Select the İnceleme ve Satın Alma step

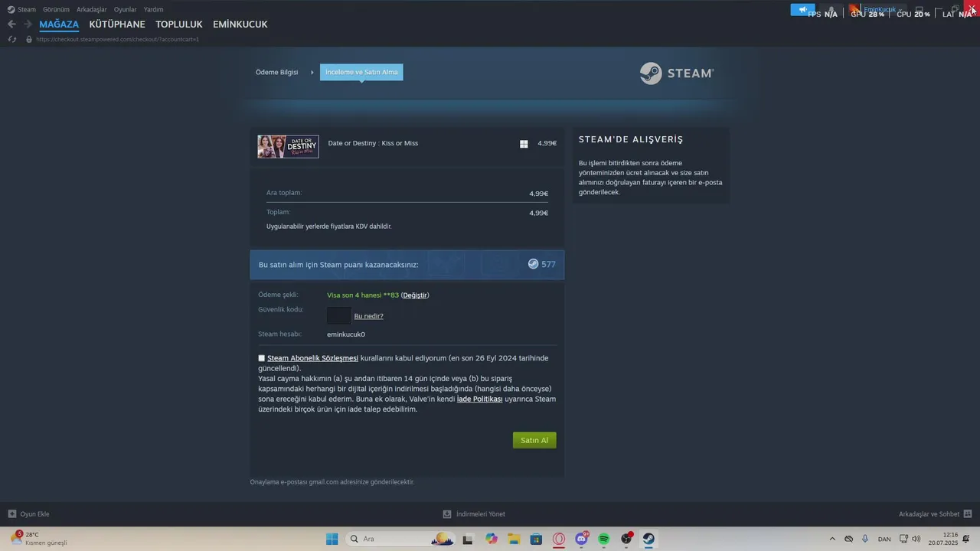[x=361, y=72]
